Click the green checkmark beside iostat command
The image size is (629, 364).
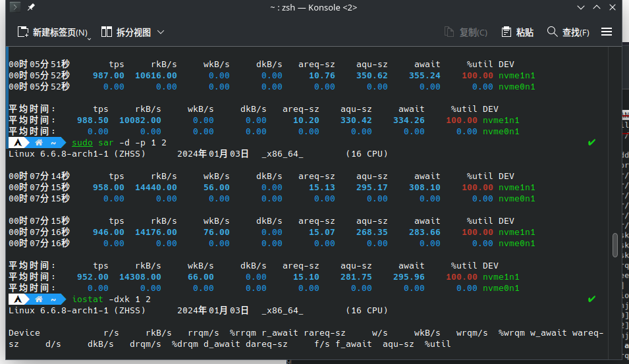point(591,299)
